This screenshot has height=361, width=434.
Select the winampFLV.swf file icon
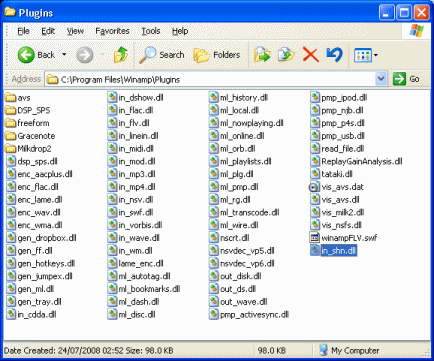pyautogui.click(x=314, y=238)
